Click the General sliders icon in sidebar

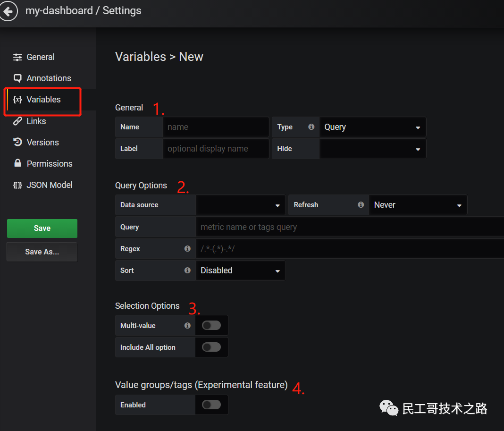tap(17, 57)
